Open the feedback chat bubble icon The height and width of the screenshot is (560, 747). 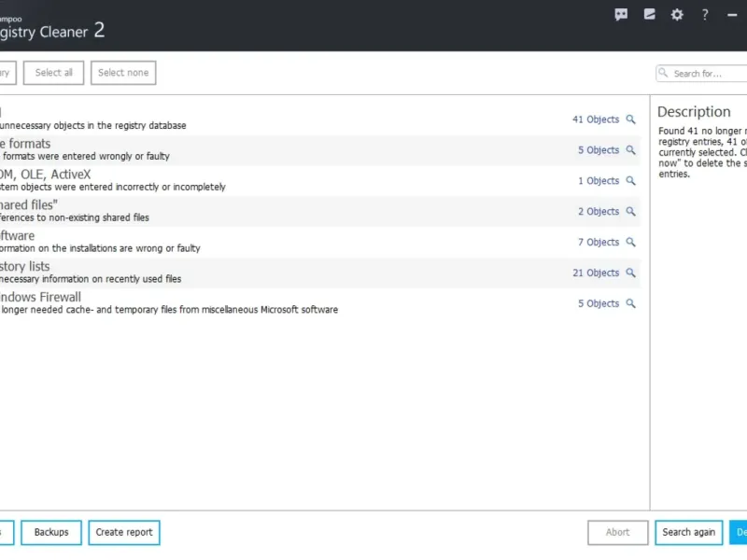[x=622, y=14]
